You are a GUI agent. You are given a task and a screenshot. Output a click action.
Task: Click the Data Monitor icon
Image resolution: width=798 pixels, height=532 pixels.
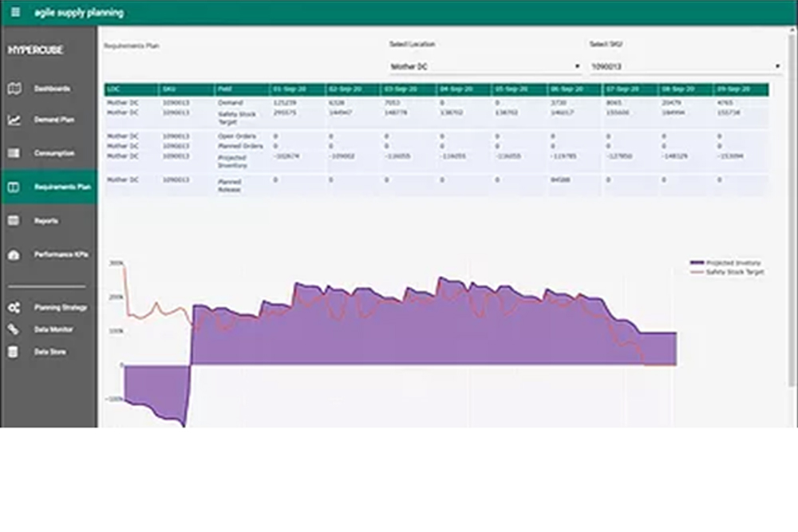click(x=14, y=329)
